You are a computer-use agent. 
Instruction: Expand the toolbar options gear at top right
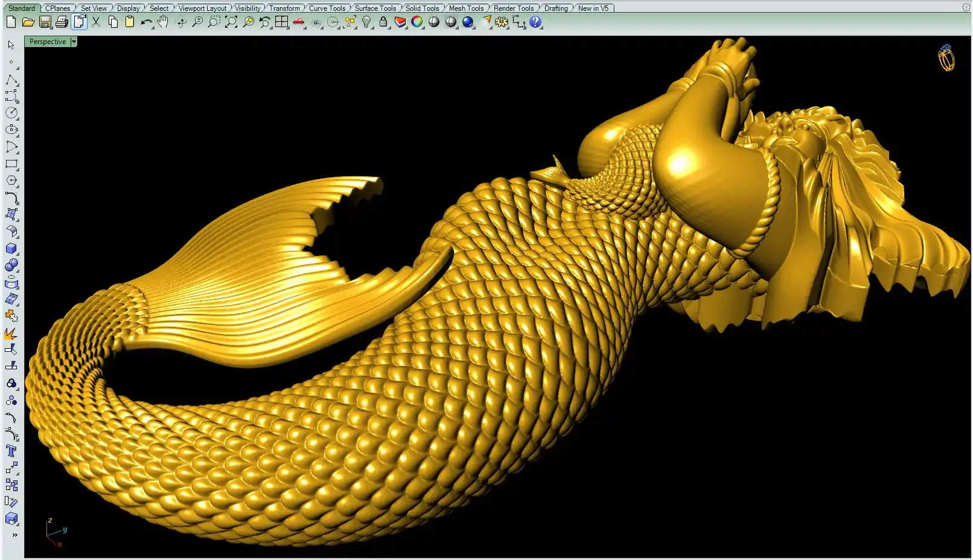(966, 7)
